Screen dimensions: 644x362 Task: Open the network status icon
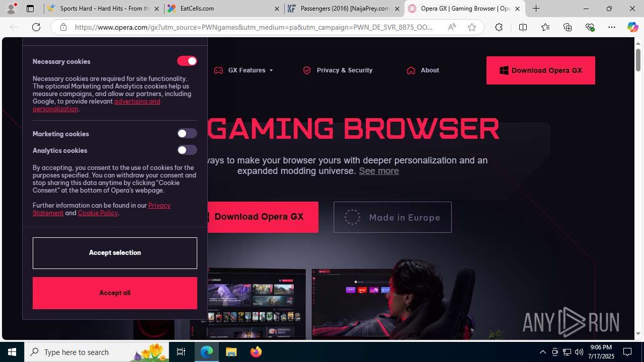click(x=567, y=352)
